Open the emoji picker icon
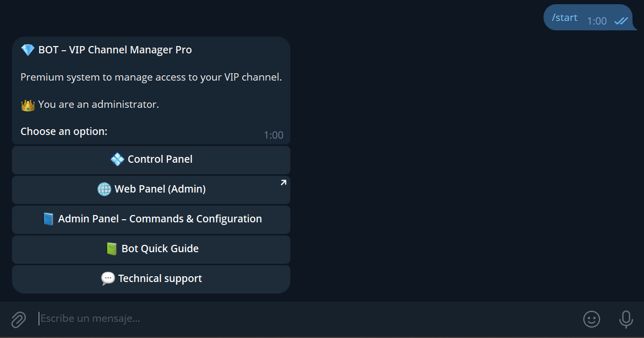The width and height of the screenshot is (644, 338). coord(592,319)
